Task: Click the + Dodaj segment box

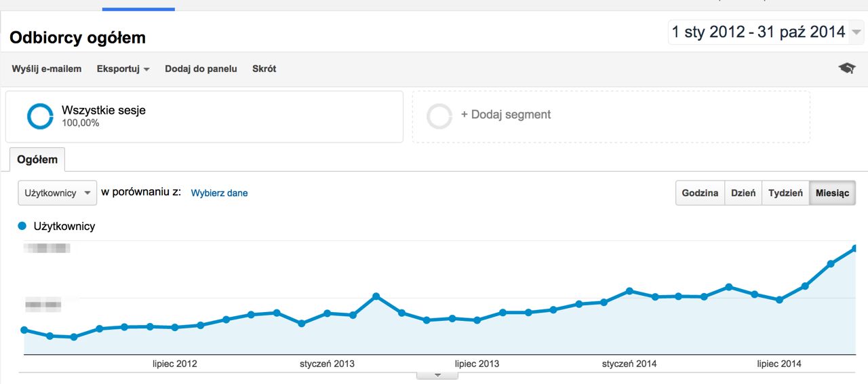Action: [x=610, y=116]
